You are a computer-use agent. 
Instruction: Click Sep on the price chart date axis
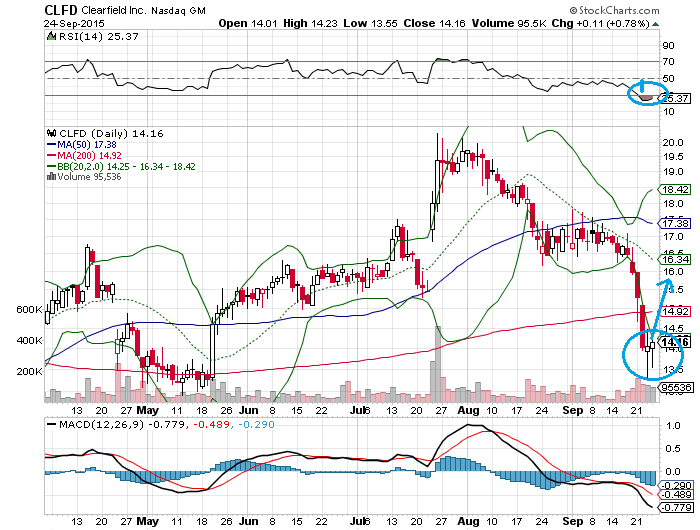tap(573, 410)
